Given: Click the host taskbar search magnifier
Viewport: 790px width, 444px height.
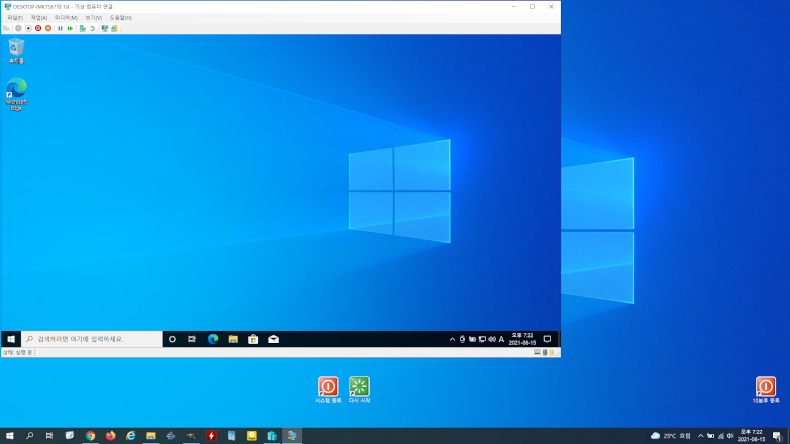Looking at the screenshot, I should coord(29,435).
